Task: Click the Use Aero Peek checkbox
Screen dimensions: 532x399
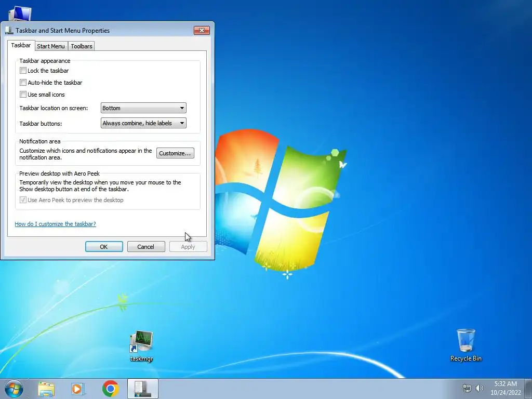Action: coord(23,200)
